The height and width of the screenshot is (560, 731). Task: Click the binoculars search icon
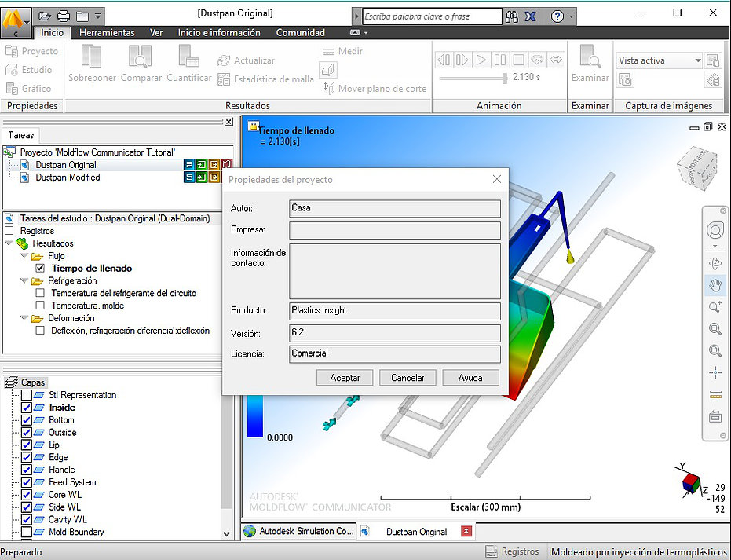512,16
